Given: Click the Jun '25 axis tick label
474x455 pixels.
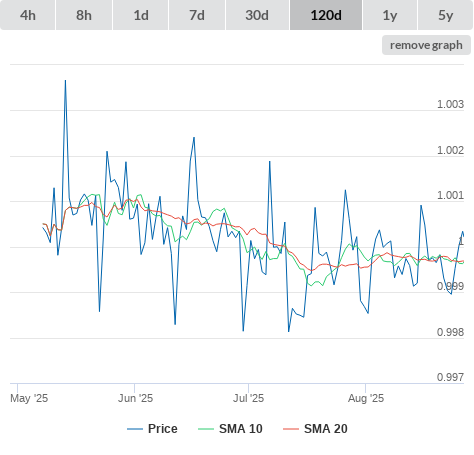Looking at the screenshot, I should [135, 398].
